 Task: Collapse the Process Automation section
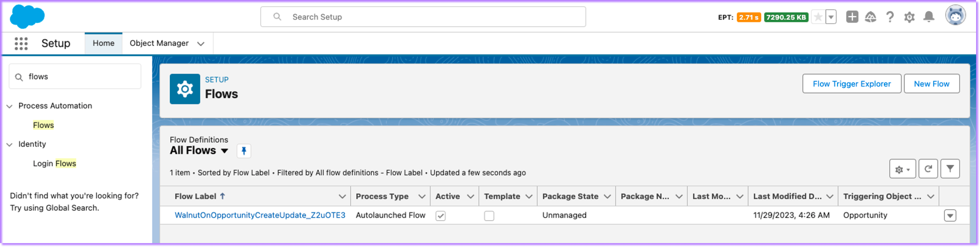click(x=10, y=106)
